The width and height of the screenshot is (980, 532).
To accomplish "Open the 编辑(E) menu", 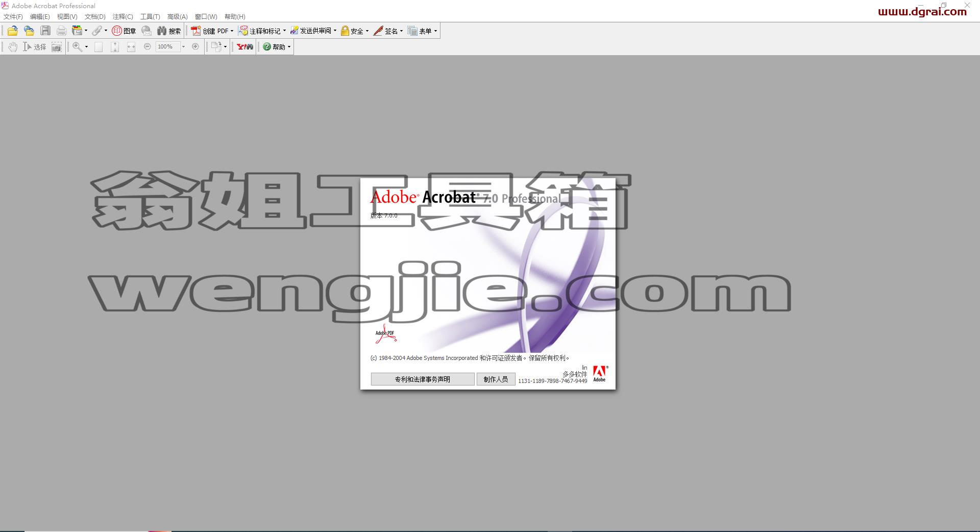I will (x=40, y=17).
